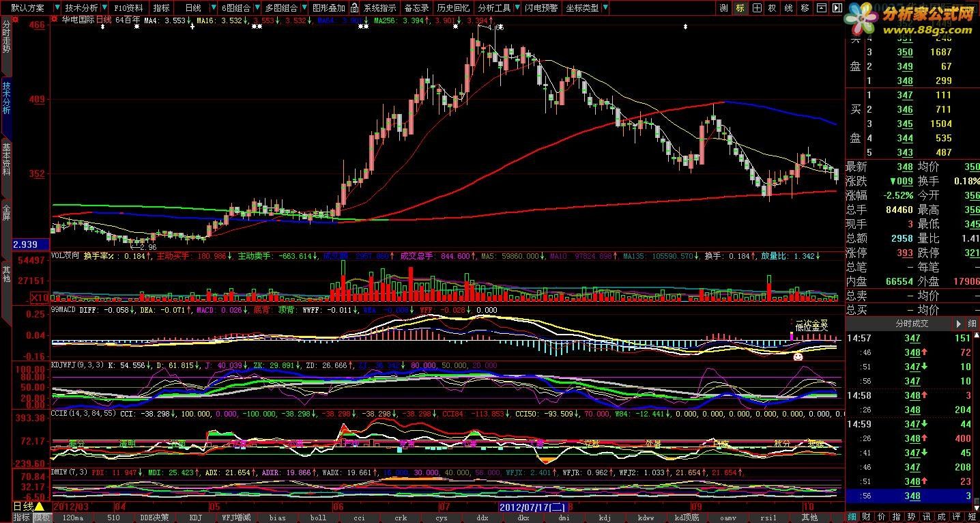Click the grid layout icon in toolbar
Image resolution: width=980 pixels, height=523 pixels.
click(757, 8)
